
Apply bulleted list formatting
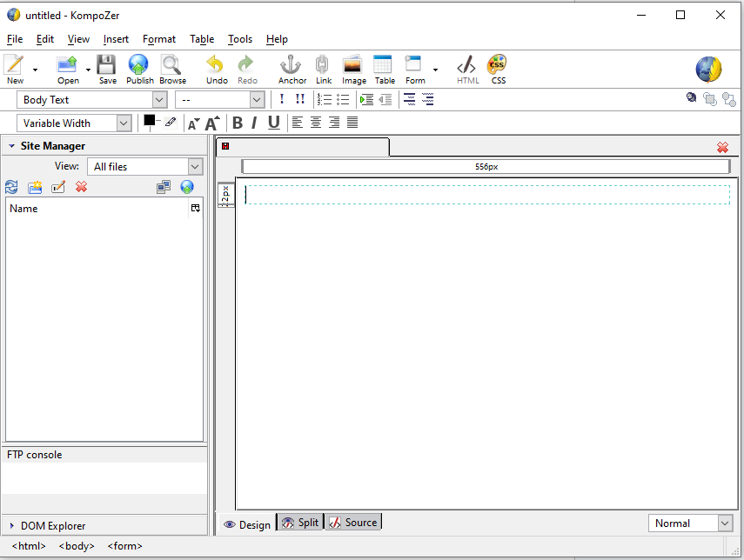click(343, 100)
